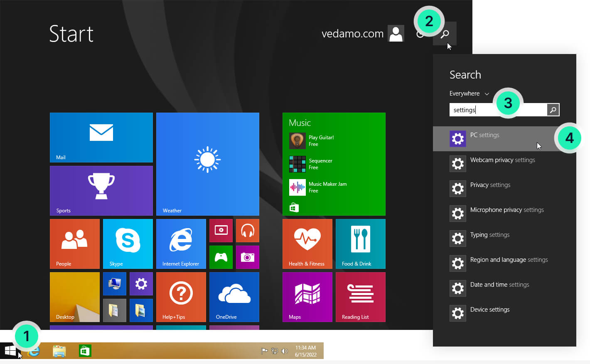This screenshot has height=364, width=590.
Task: Click the search submit magnifier button
Action: coord(553,110)
